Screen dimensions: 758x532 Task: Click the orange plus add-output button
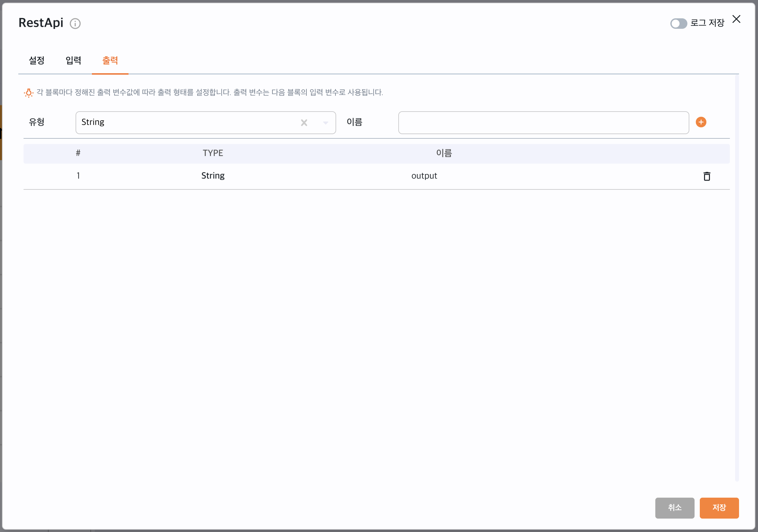pyautogui.click(x=700, y=122)
